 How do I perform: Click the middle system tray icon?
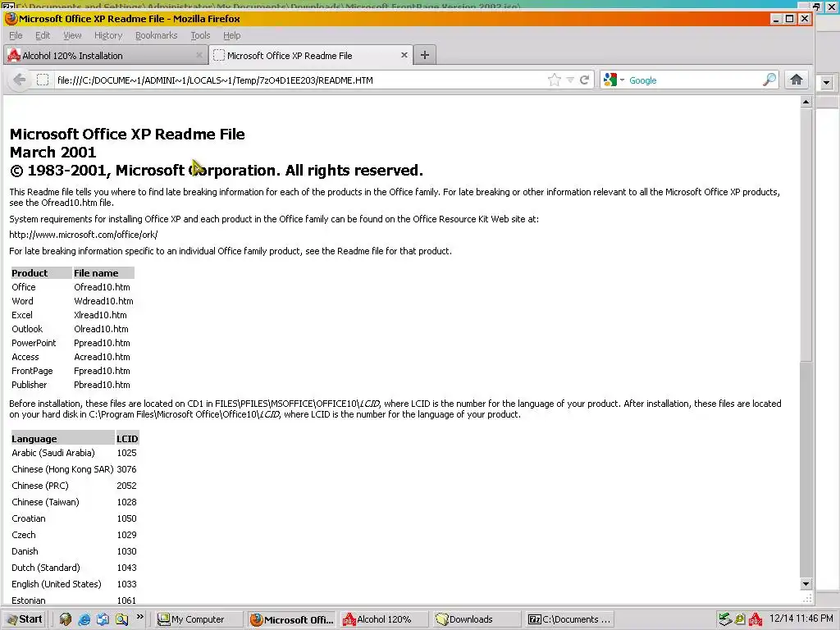click(x=740, y=619)
